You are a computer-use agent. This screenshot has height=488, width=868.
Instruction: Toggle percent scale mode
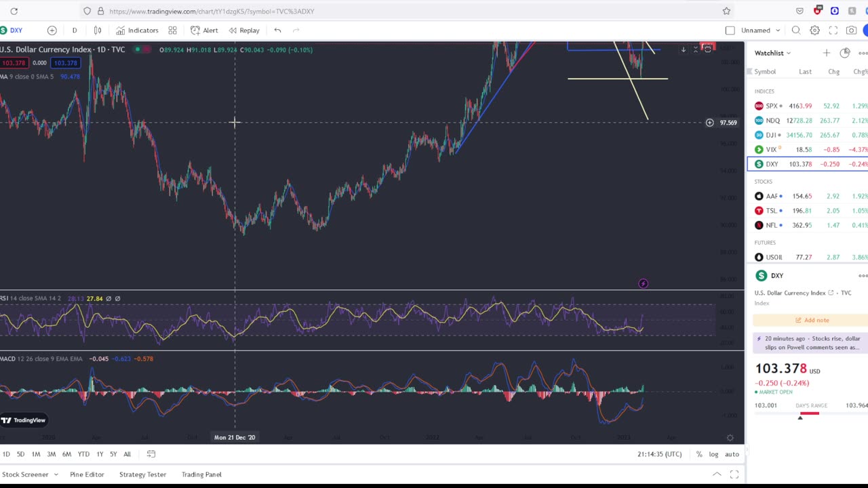pos(698,454)
